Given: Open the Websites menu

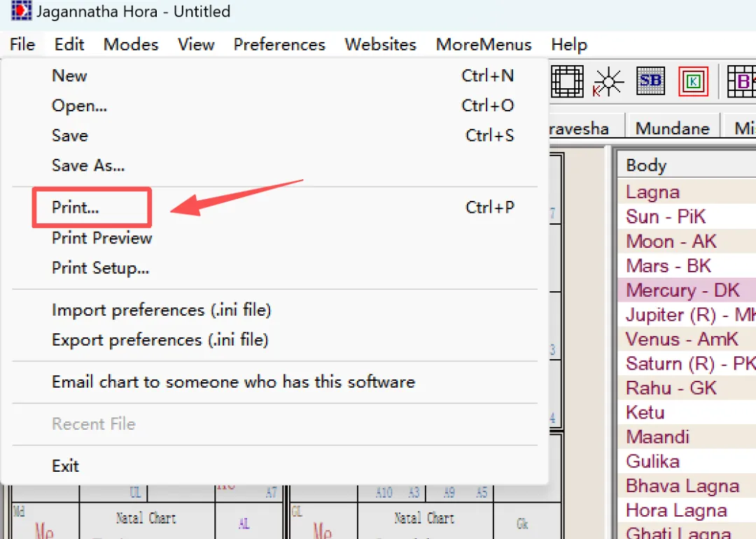Looking at the screenshot, I should point(380,44).
